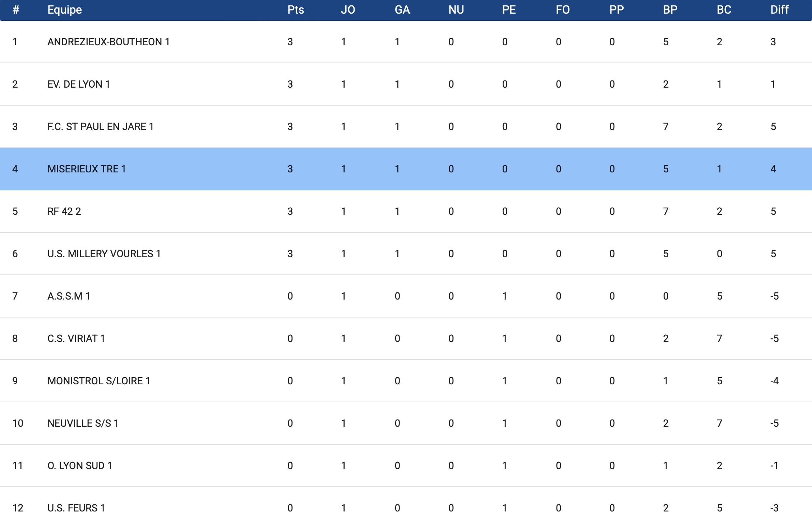Image resolution: width=812 pixels, height=528 pixels.
Task: Click the Equipe column header
Action: (65, 10)
